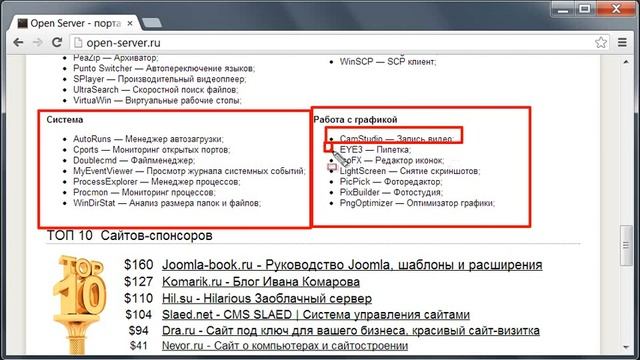Click the $110 amount
This screenshot has width=640, height=360.
coord(139,298)
